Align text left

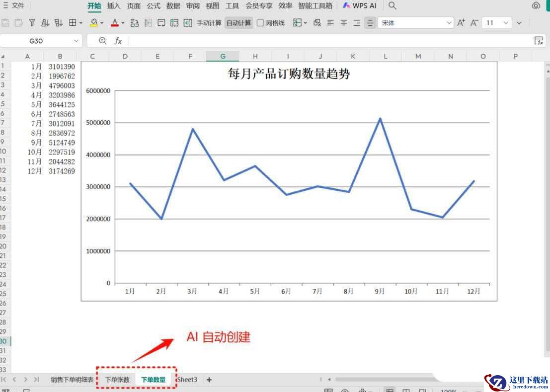330,23
